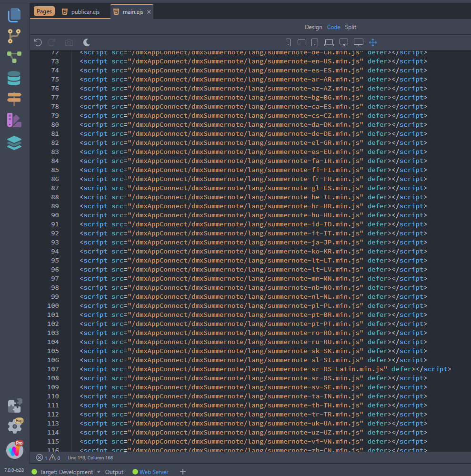Click the Wappler Pro logo icon
The height and width of the screenshot is (476, 471).
click(15, 450)
